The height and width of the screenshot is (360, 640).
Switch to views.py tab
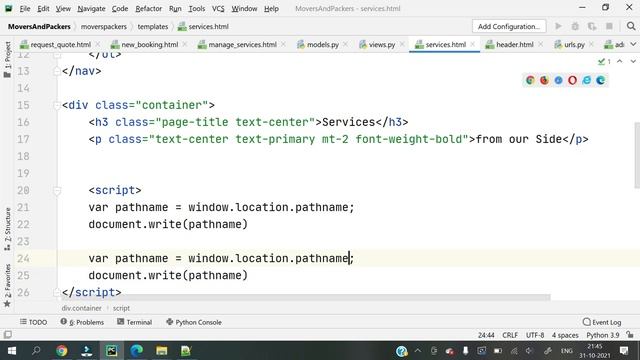pos(382,44)
